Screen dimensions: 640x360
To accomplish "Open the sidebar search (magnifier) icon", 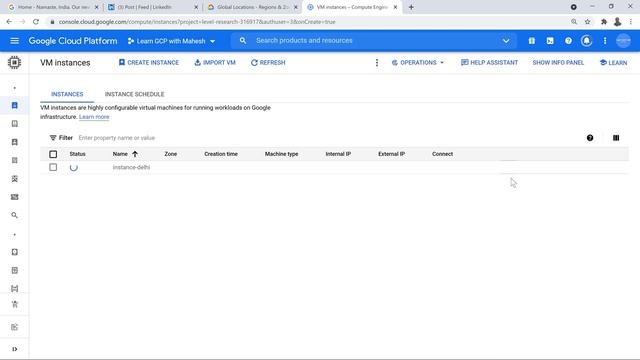I will [15, 215].
